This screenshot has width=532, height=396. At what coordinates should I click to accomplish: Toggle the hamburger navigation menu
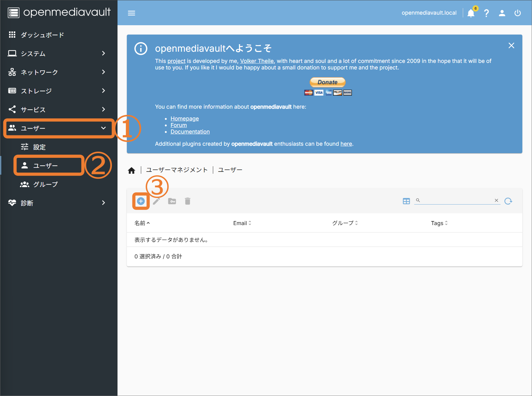[132, 13]
